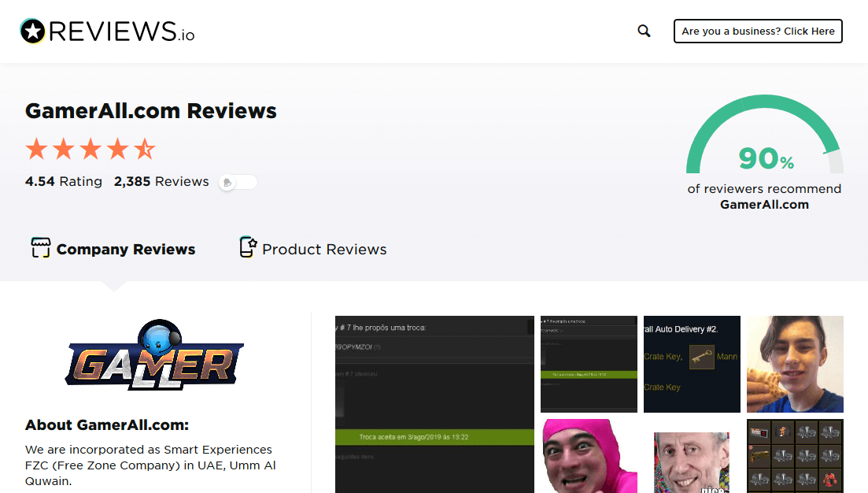Open the 'Auto Delivery #2' Crate Key thumbnail

pyautogui.click(x=692, y=364)
